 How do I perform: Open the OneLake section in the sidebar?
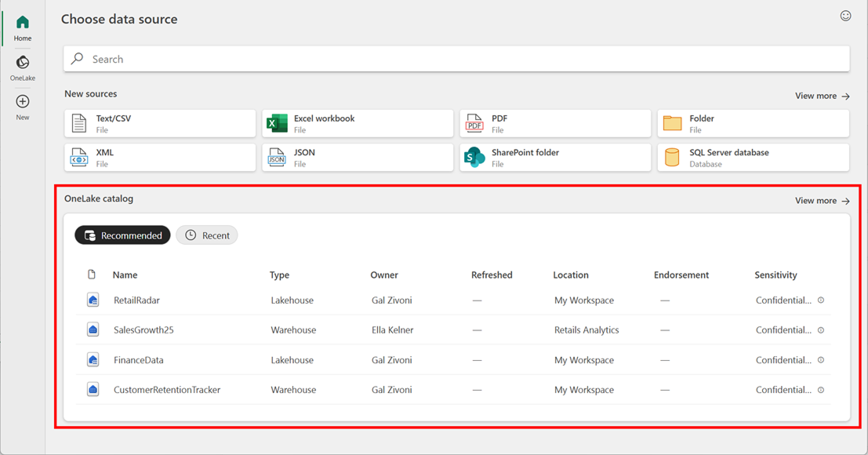23,67
